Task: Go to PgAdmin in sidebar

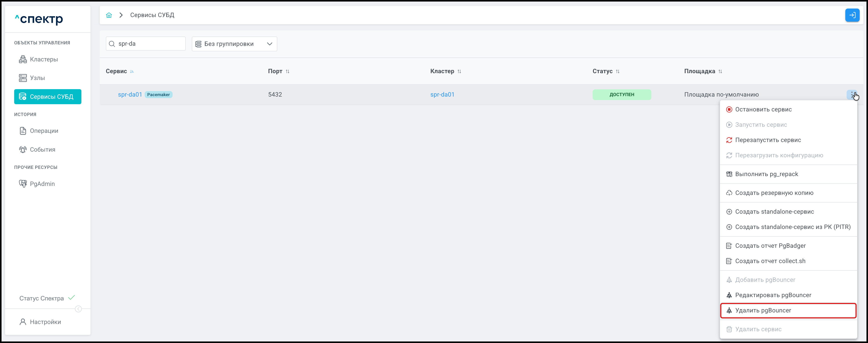Action: (x=42, y=184)
